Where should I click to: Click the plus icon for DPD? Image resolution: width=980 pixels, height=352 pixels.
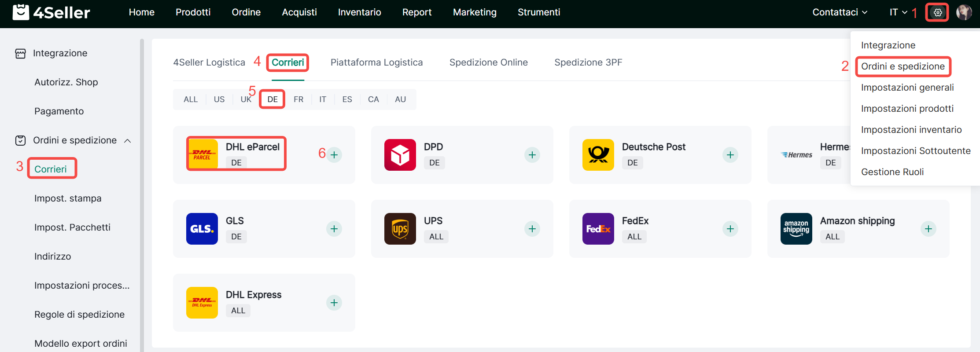pyautogui.click(x=532, y=155)
